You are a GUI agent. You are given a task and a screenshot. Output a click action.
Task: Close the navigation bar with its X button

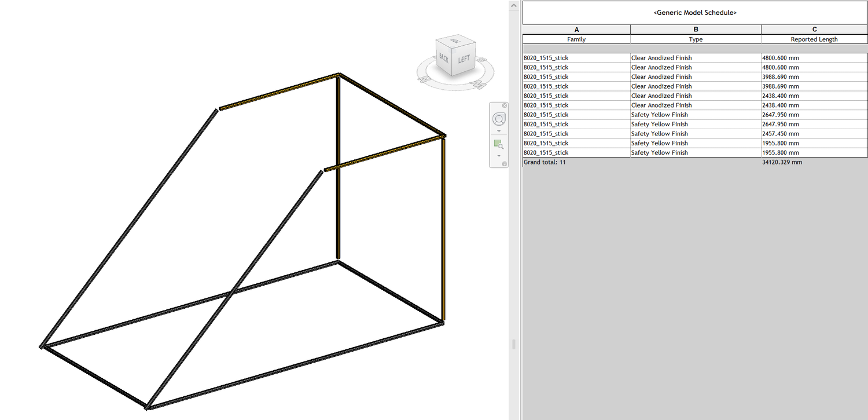point(505,105)
